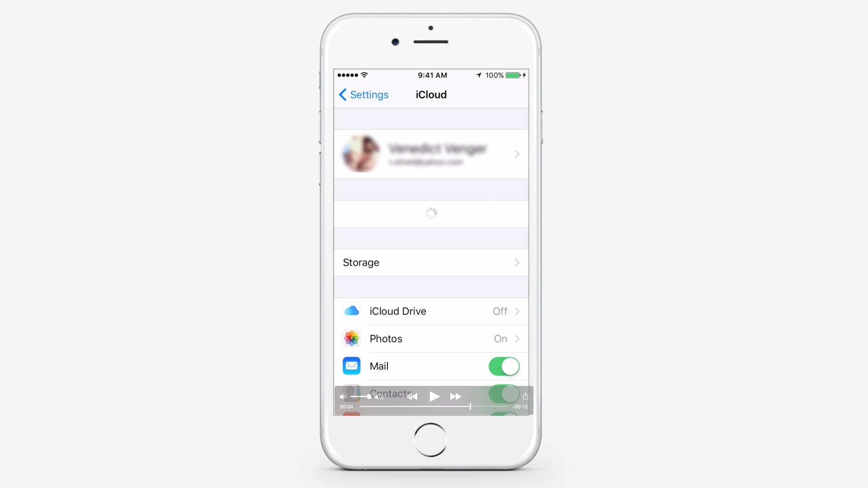Tap volume icon in media player
Viewport: 868px width, 488px height.
[x=343, y=396]
